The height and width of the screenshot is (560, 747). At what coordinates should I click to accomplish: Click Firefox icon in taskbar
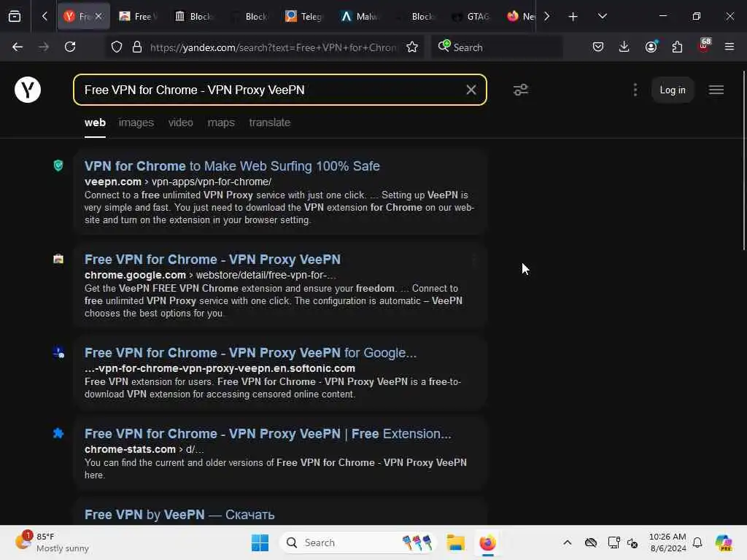pos(487,542)
